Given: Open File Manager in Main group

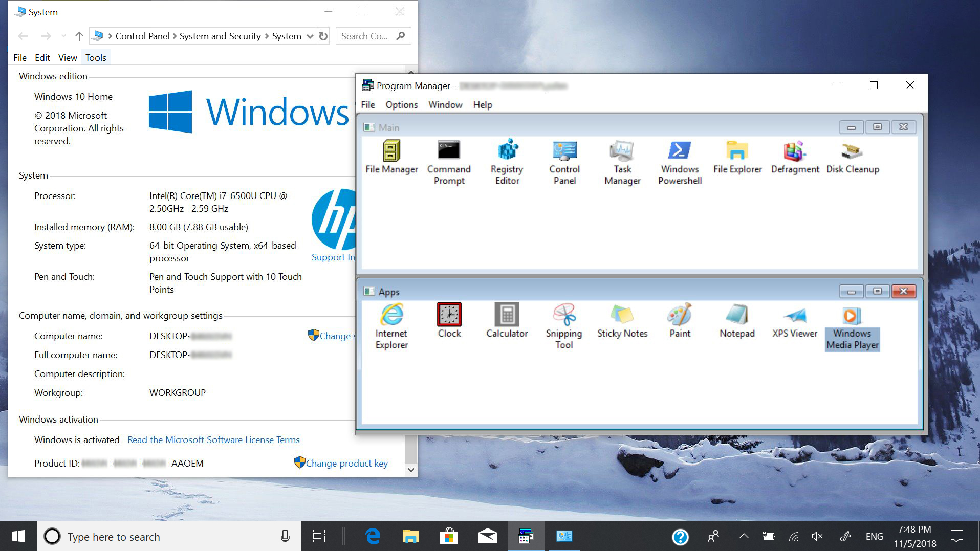Looking at the screenshot, I should pos(391,157).
